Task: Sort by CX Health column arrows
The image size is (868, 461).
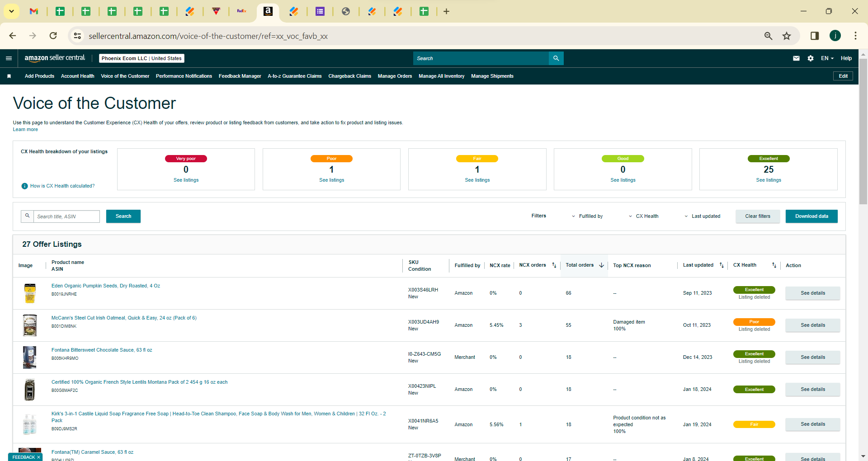Action: [x=774, y=265]
